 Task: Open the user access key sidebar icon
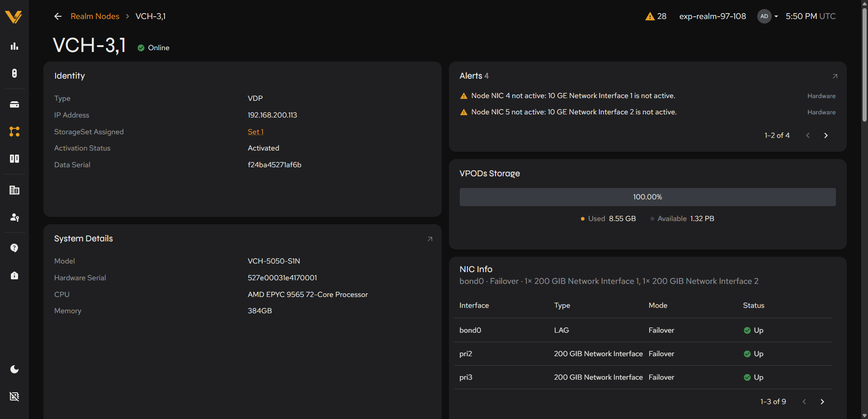coord(14,217)
